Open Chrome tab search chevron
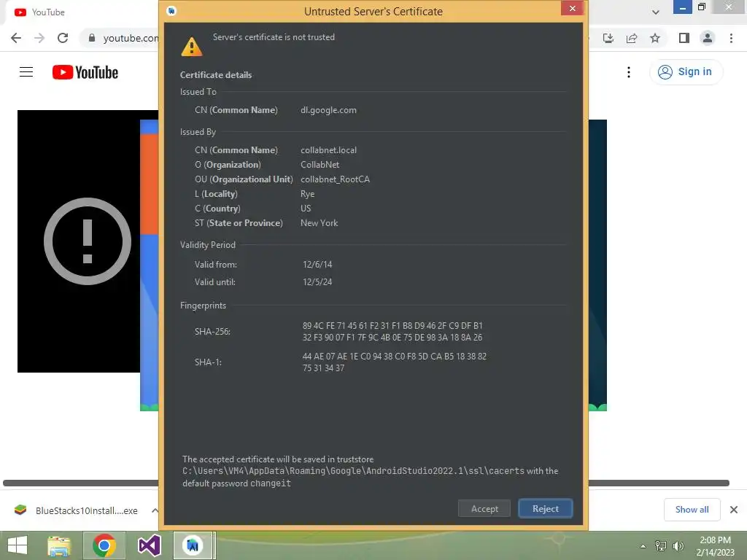 656,12
